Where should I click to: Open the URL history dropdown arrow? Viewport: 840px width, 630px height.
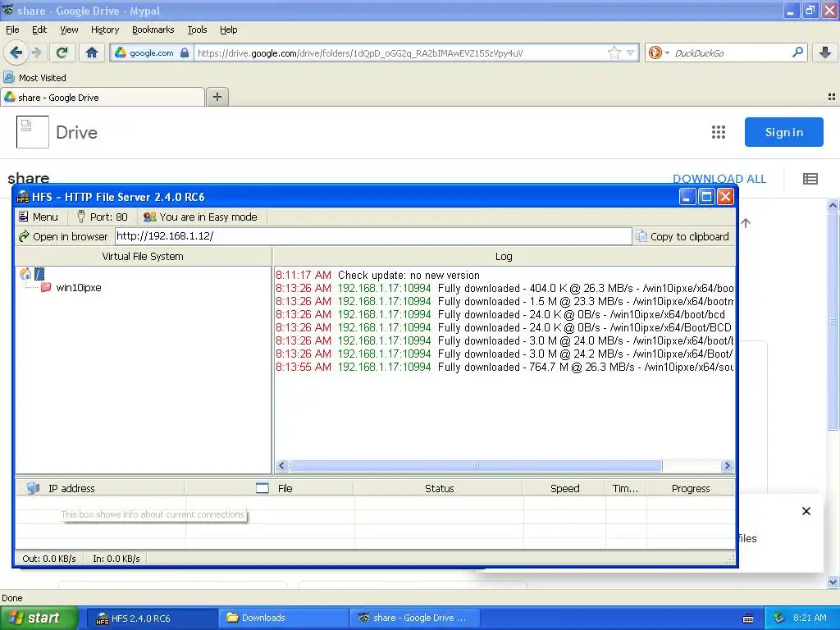pos(631,52)
